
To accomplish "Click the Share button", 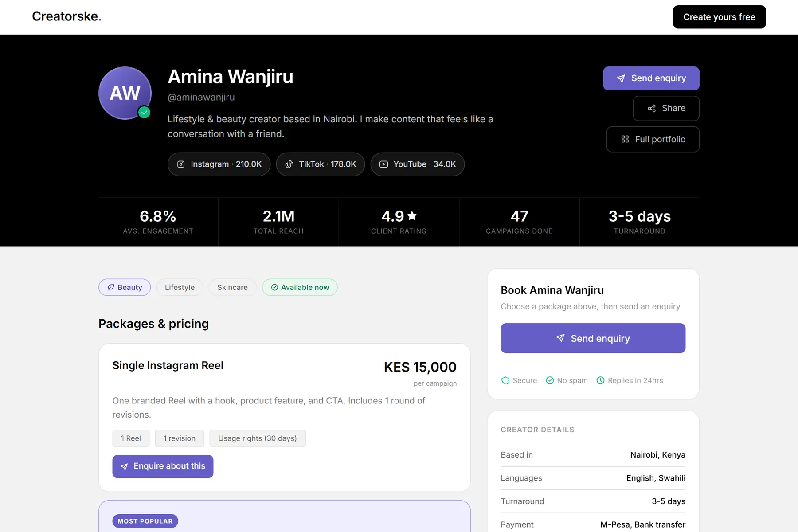I will pyautogui.click(x=666, y=108).
